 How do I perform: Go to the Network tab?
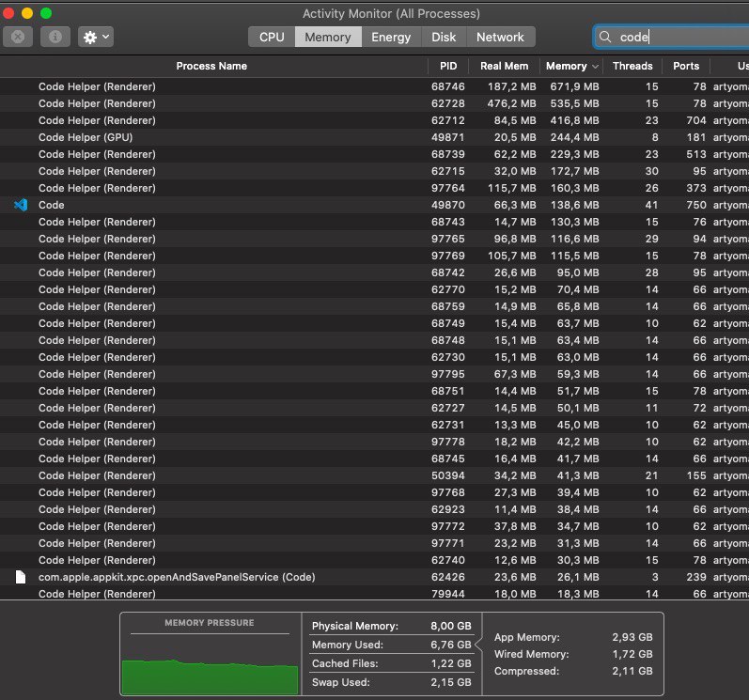pyautogui.click(x=500, y=37)
